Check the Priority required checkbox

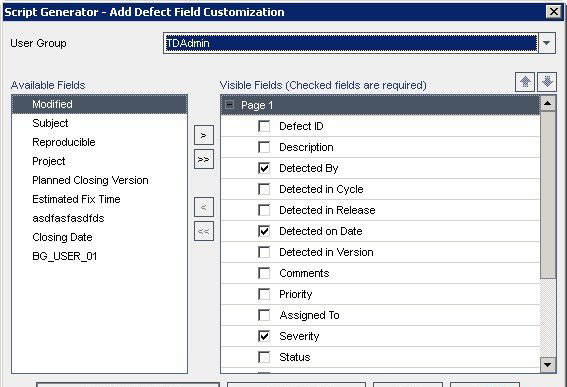pos(264,294)
